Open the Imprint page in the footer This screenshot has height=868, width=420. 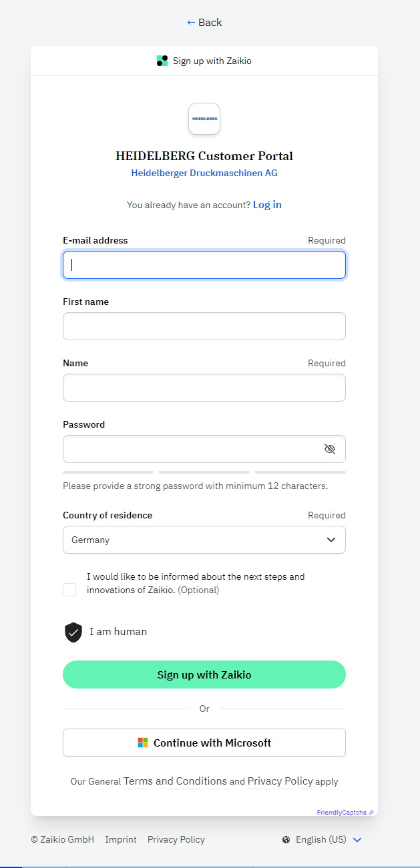point(121,839)
